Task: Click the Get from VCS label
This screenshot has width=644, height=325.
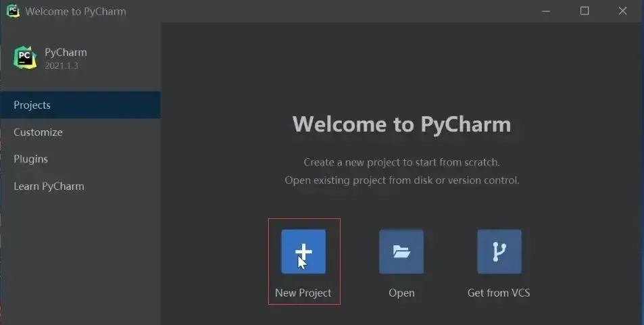Action: pos(499,293)
